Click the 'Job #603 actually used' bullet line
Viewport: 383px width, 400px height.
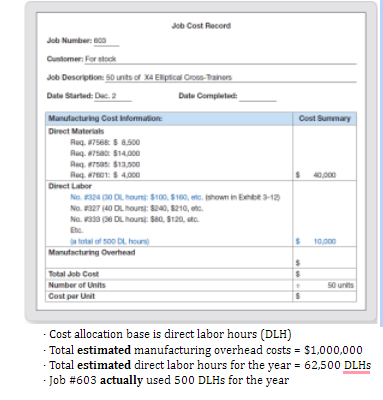pyautogui.click(x=166, y=380)
